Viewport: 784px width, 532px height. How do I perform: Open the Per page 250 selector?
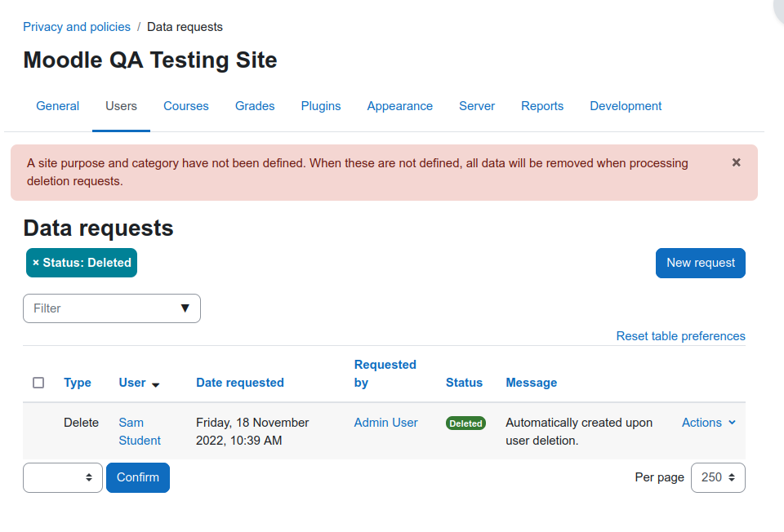[x=718, y=477]
